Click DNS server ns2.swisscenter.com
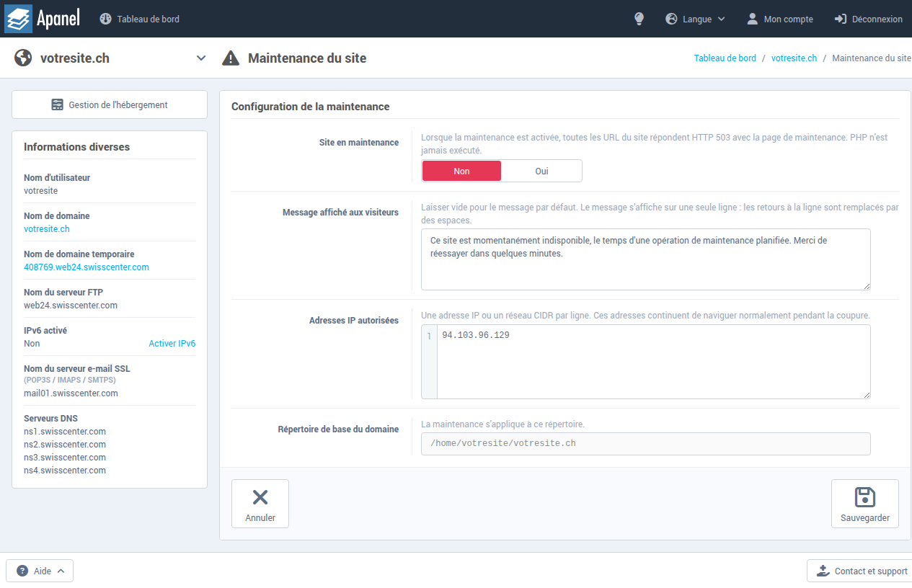912x588 pixels. pyautogui.click(x=65, y=445)
